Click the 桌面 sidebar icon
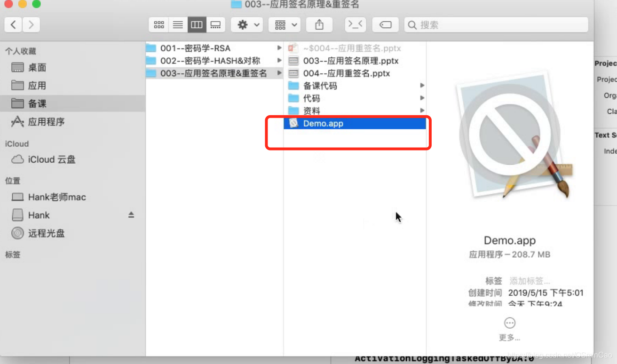617x364 pixels. click(x=17, y=67)
